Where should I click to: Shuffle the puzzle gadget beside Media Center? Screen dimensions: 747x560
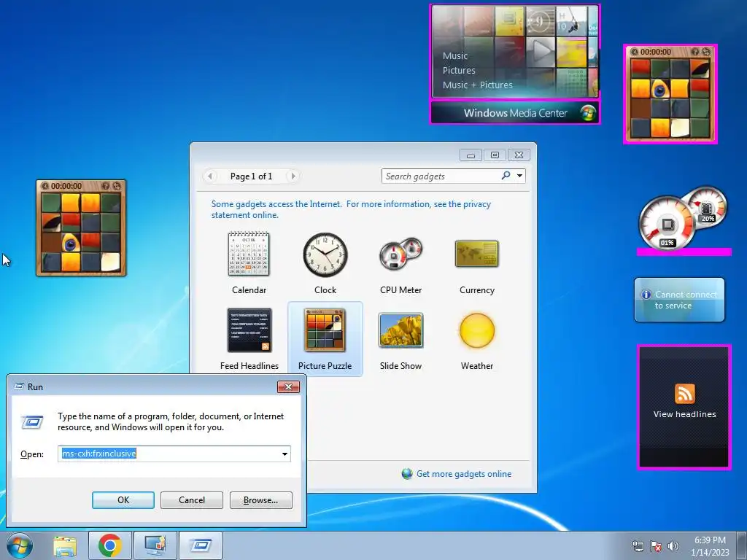706,52
